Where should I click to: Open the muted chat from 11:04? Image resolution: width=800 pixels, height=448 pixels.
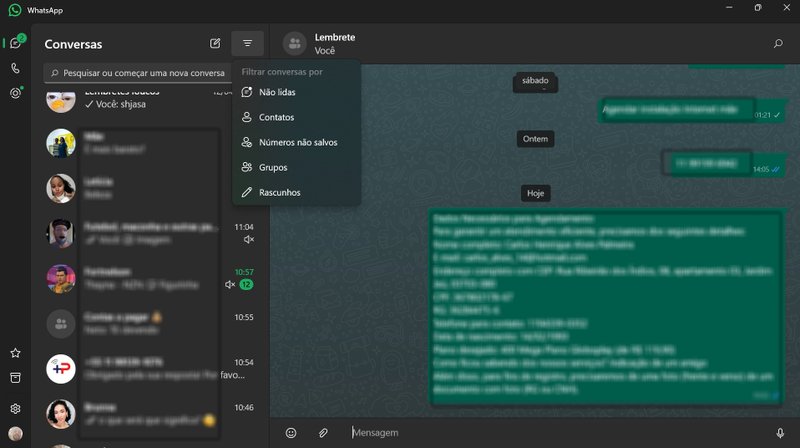151,233
